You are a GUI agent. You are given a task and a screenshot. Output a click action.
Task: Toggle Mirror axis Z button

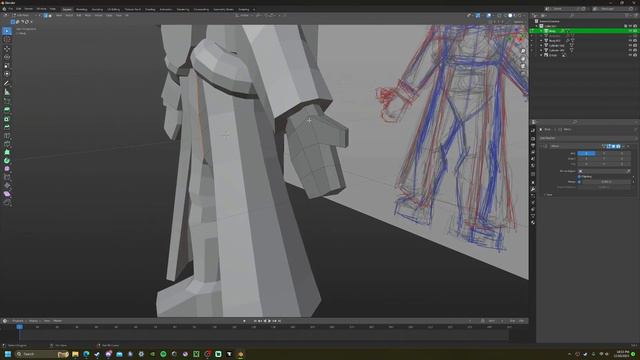622,153
